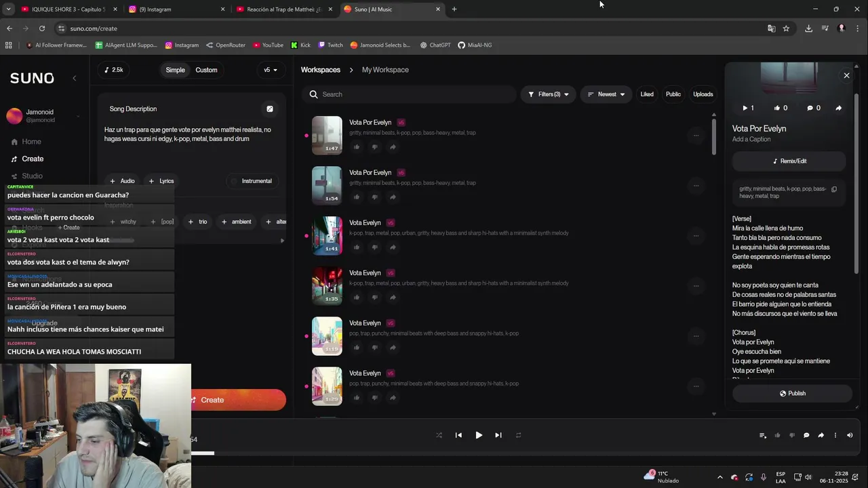Viewport: 868px width, 488px height.
Task: Open player more-options vertical dots
Action: point(835,435)
